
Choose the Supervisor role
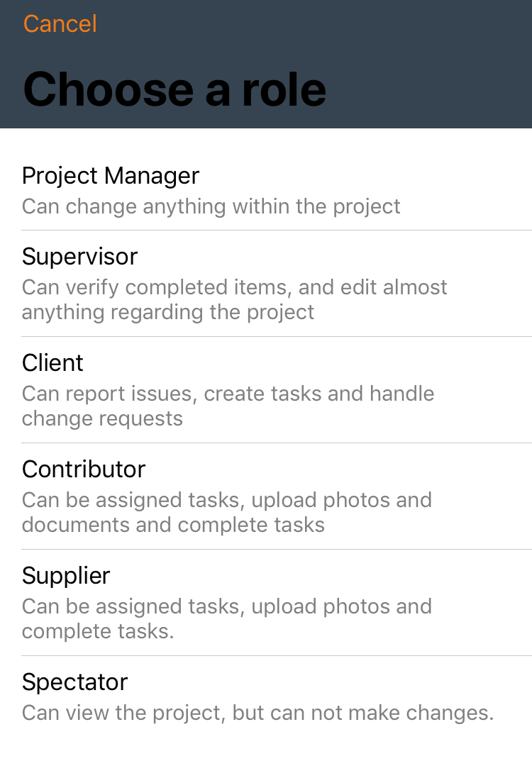click(266, 284)
